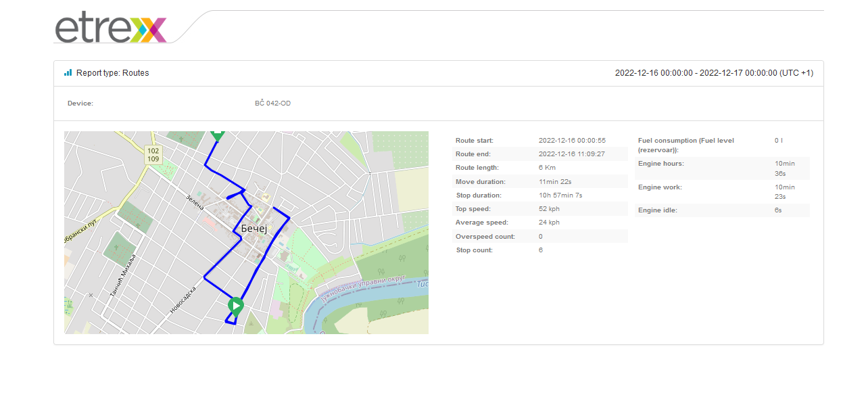Click the Stop count value 6

tap(541, 250)
